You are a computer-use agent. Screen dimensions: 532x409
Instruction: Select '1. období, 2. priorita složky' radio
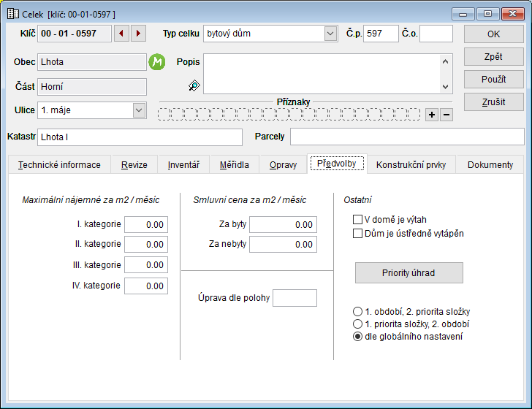tap(357, 312)
